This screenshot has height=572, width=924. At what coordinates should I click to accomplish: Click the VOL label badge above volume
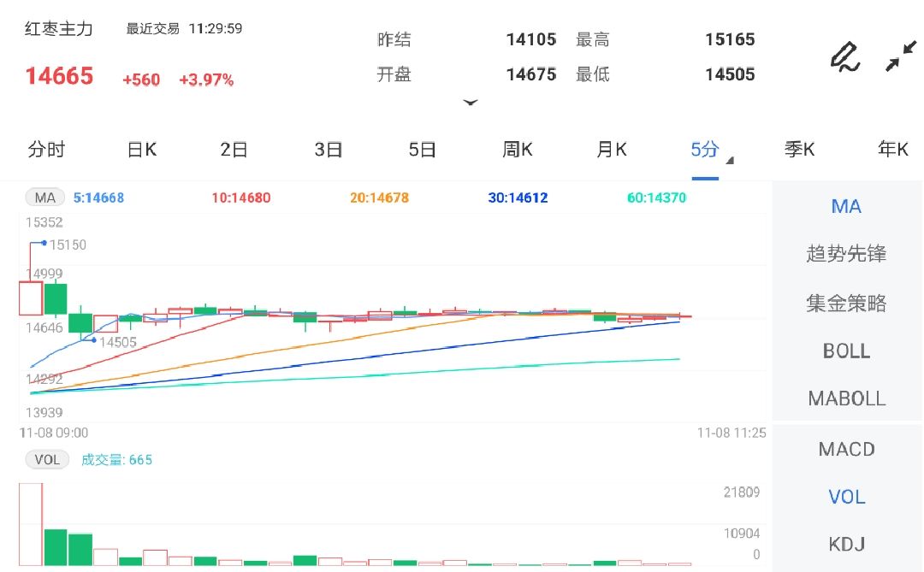[47, 460]
